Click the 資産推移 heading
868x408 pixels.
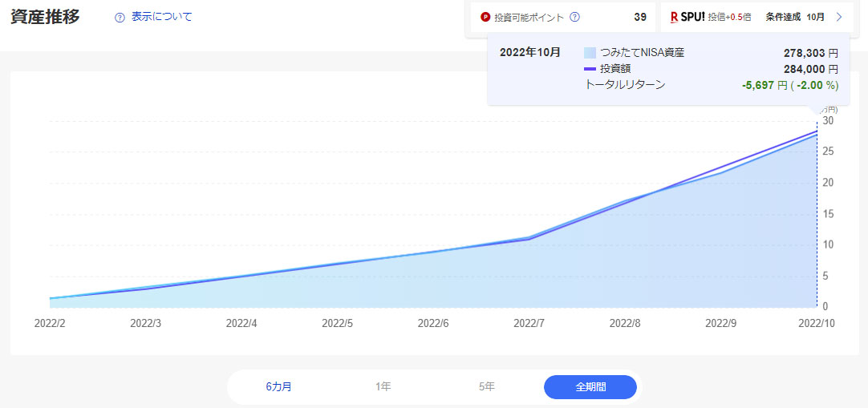pyautogui.click(x=45, y=17)
